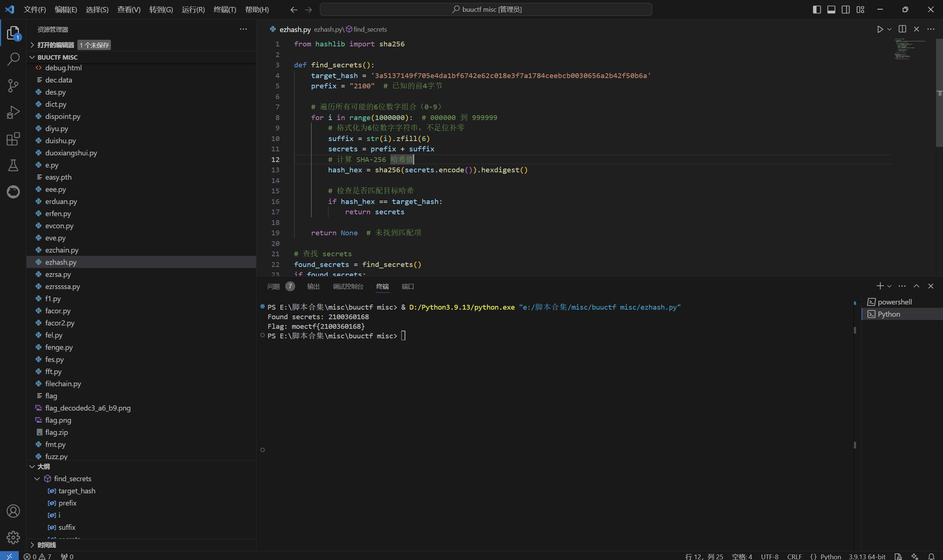The height and width of the screenshot is (560, 943).
Task: Click line and column indicator in status bar
Action: 704,556
